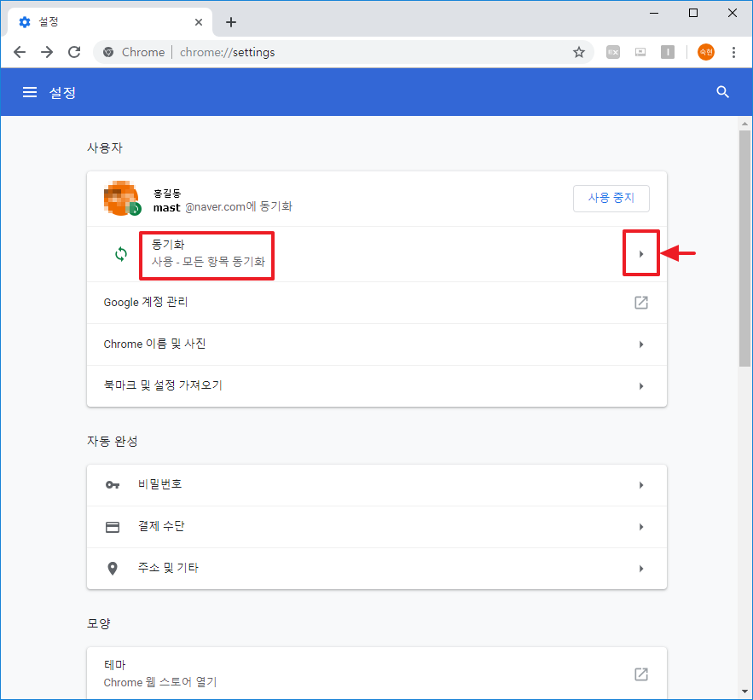Open Google 계정 관리
The width and height of the screenshot is (753, 700).
tap(377, 303)
